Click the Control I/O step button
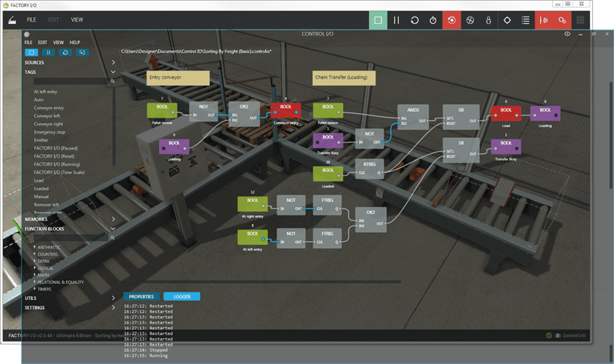The height and width of the screenshot is (364, 614). 82,53
